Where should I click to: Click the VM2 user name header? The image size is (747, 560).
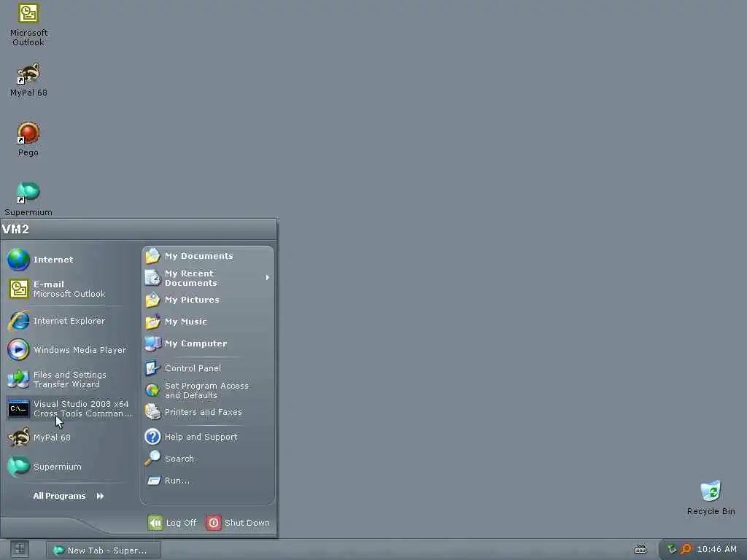coord(16,230)
